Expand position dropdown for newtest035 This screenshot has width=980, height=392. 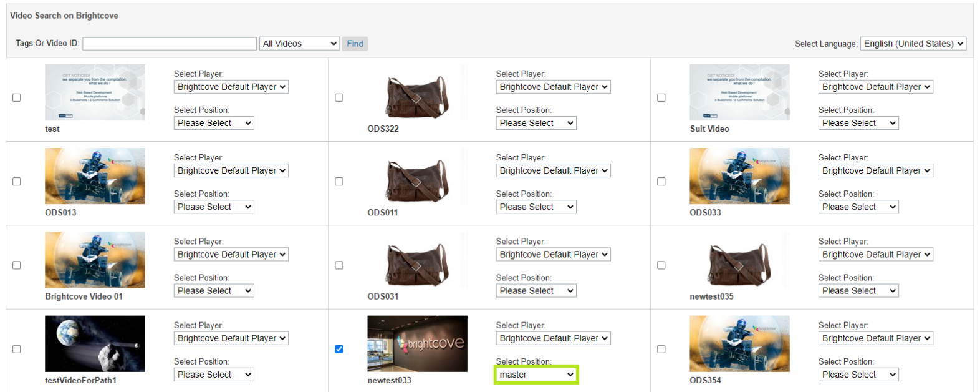coord(858,290)
